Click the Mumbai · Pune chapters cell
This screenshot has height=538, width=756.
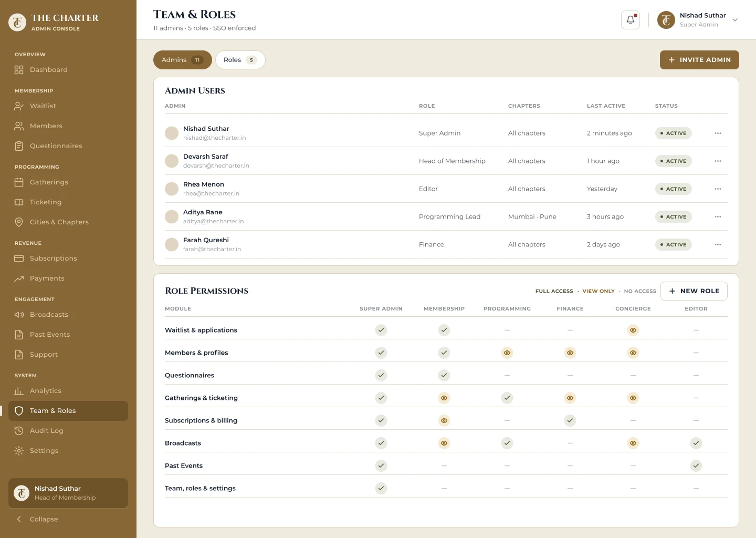pos(532,217)
